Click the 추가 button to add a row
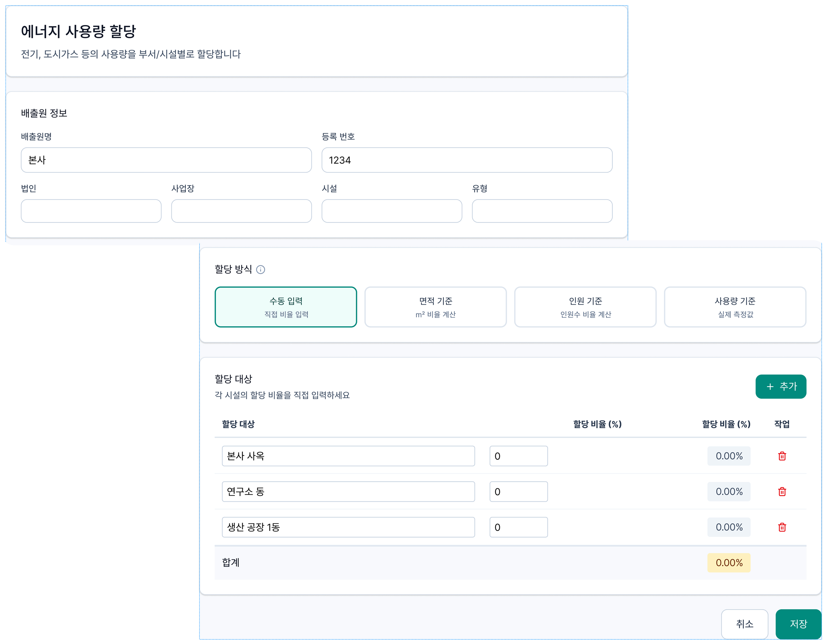 781,386
